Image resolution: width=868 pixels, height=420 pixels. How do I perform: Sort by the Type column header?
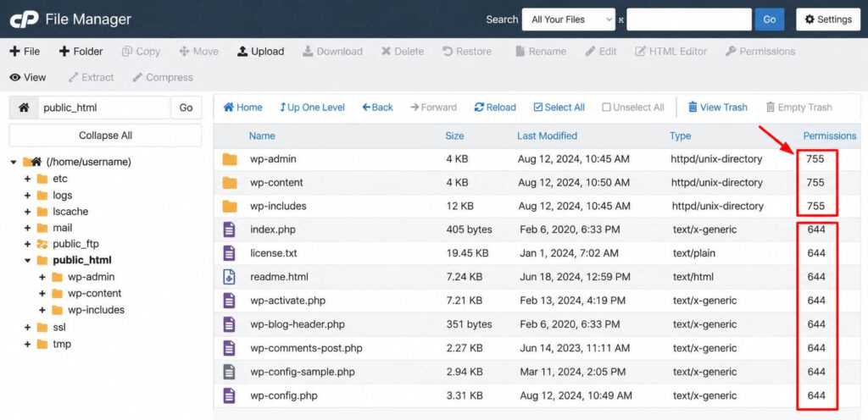click(680, 136)
